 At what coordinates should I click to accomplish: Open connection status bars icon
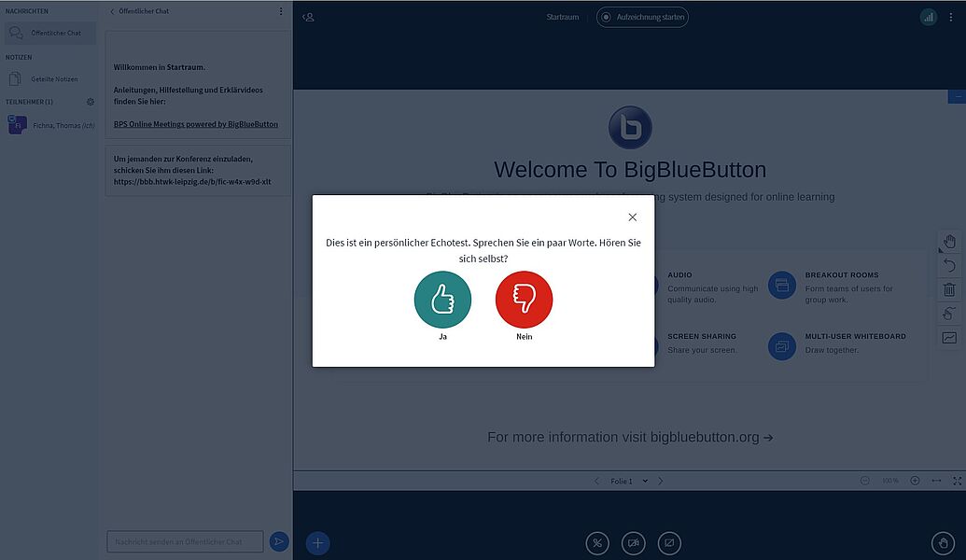929,17
